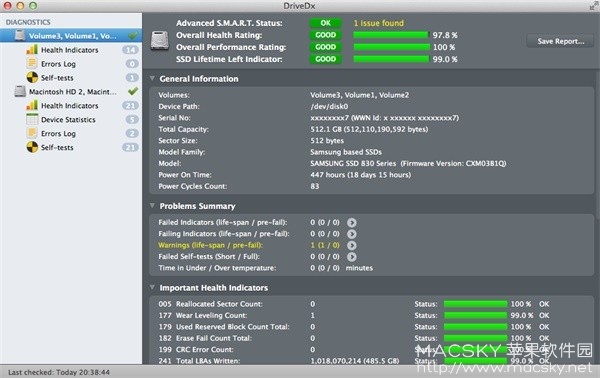Image resolution: width=600 pixels, height=378 pixels.
Task: Click '177 Wear Leveling Count' row label
Action: 203,315
